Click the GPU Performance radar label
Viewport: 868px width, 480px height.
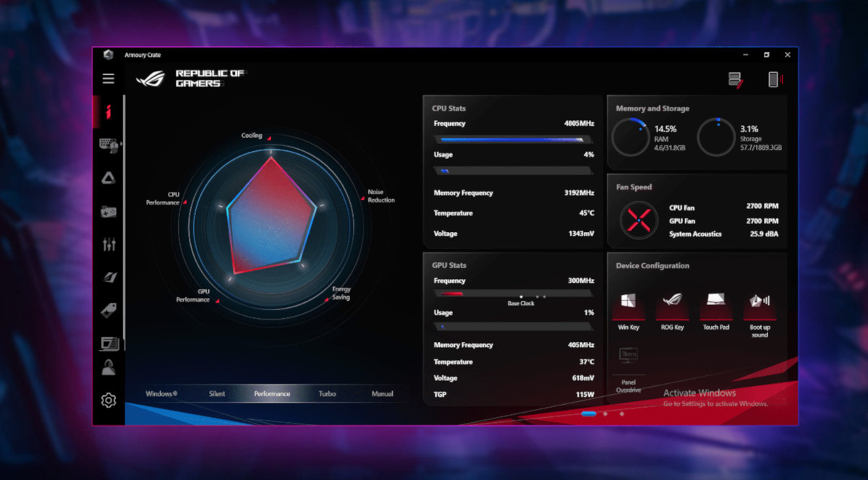193,296
